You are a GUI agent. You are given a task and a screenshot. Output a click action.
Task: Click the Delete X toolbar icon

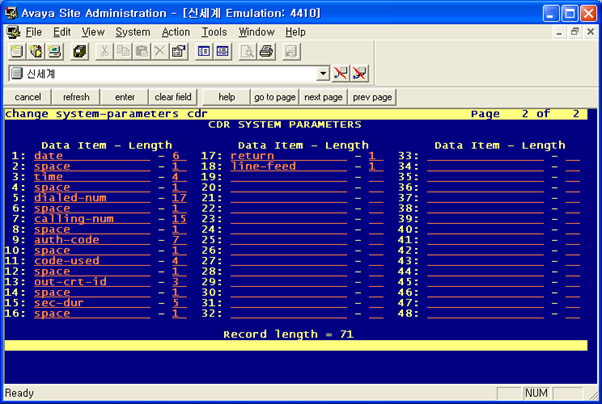pos(160,51)
